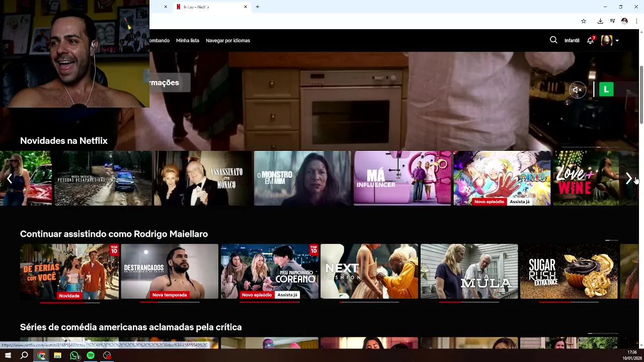The height and width of the screenshot is (362, 644).
Task: Click progress bar under 'Destrancados'
Action: click(x=170, y=302)
